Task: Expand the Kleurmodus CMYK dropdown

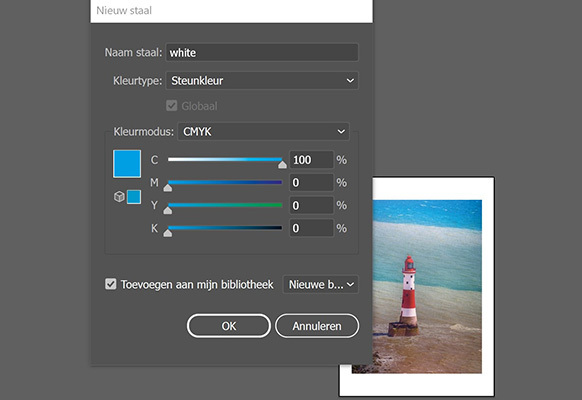Action: pos(264,131)
